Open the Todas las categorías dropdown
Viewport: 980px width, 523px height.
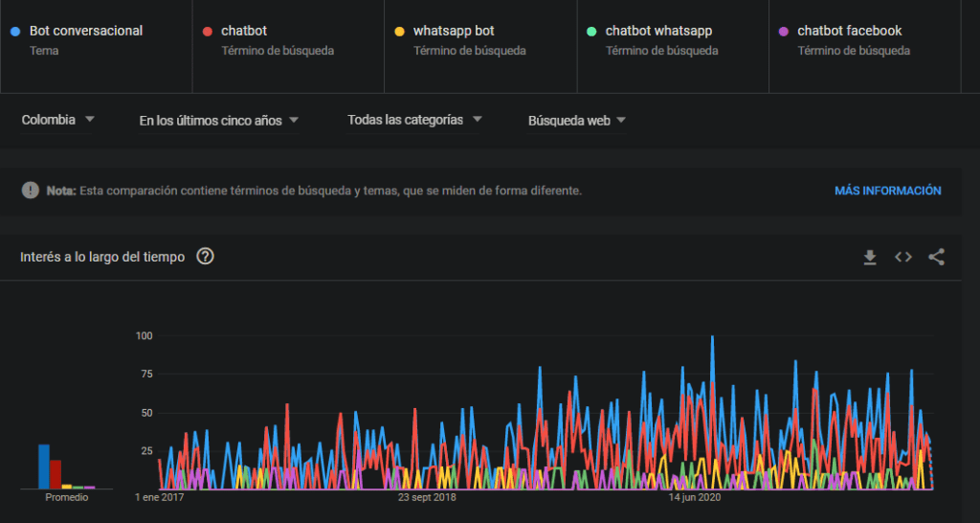[x=414, y=120]
